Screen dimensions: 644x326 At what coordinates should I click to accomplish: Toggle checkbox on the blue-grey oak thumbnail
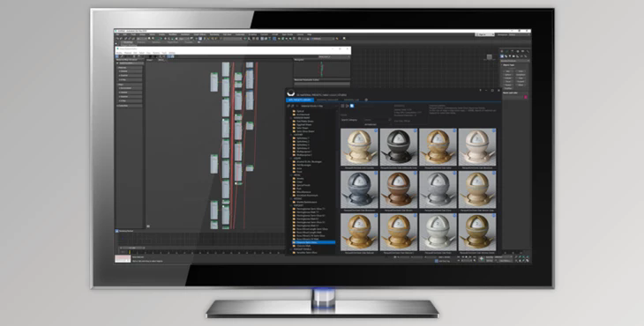pos(376,173)
